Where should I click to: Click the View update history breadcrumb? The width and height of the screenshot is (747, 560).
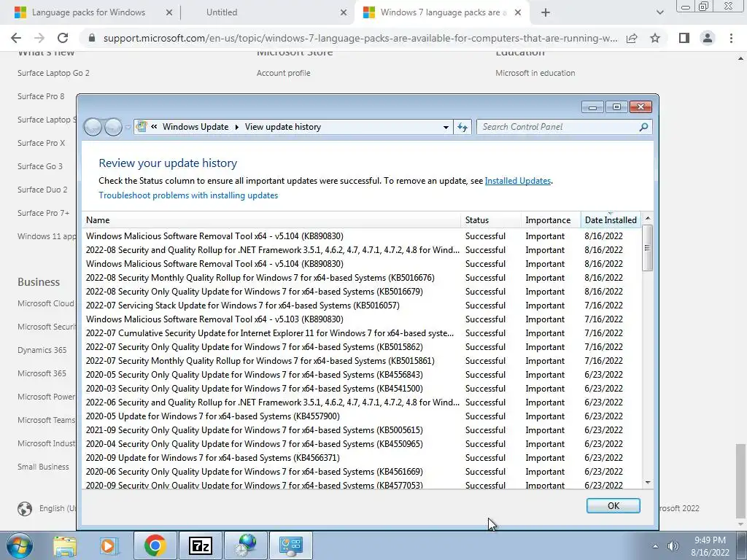[x=283, y=127]
